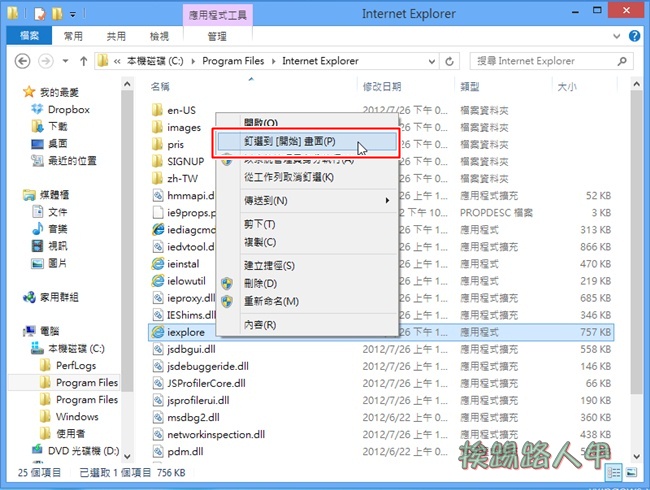Choose 複製(C) in context menu
Screen dimensions: 650x490
pyautogui.click(x=307, y=242)
